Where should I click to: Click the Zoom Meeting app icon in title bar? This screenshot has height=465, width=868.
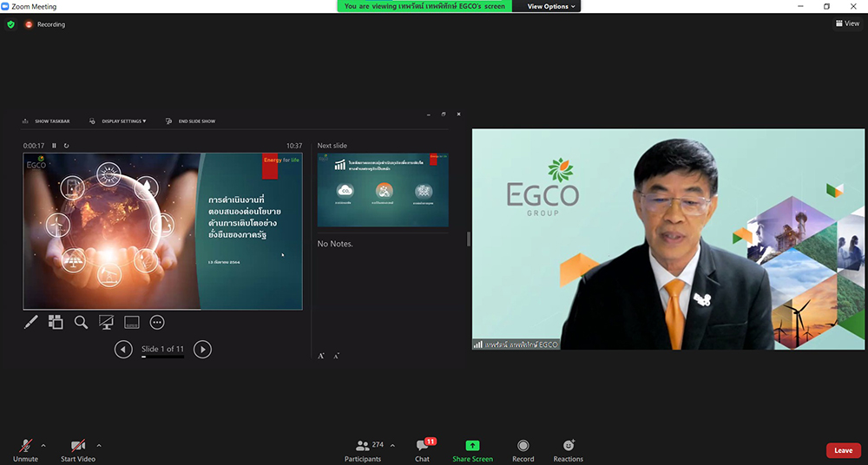pyautogui.click(x=5, y=7)
